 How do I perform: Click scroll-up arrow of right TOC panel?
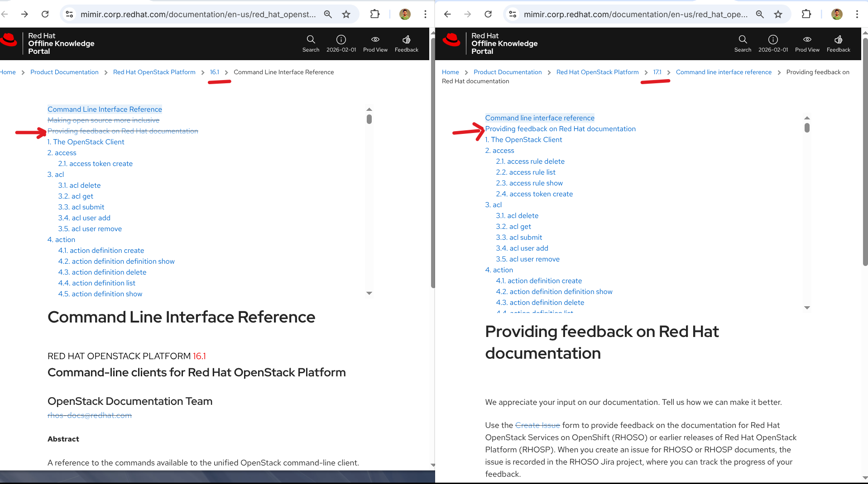(807, 118)
